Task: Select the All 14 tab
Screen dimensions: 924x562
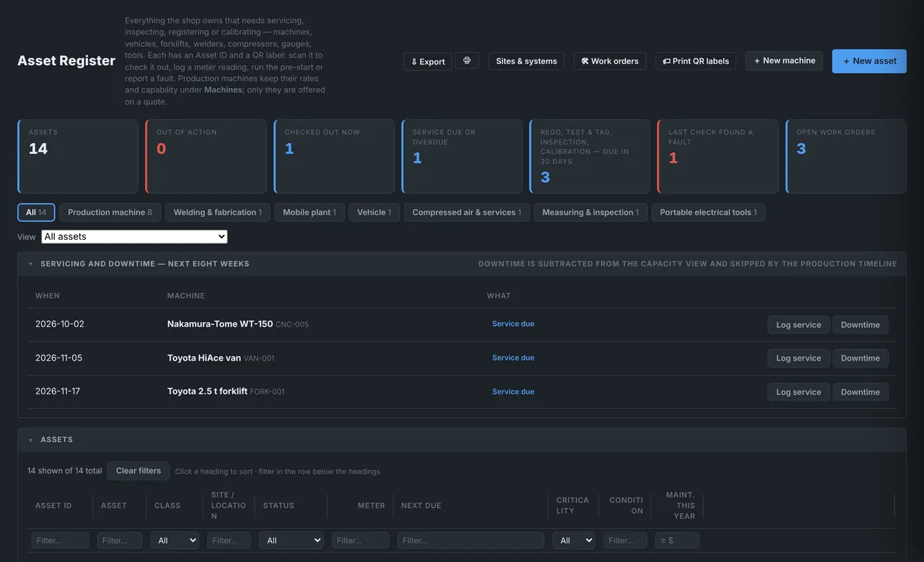Action: click(36, 212)
